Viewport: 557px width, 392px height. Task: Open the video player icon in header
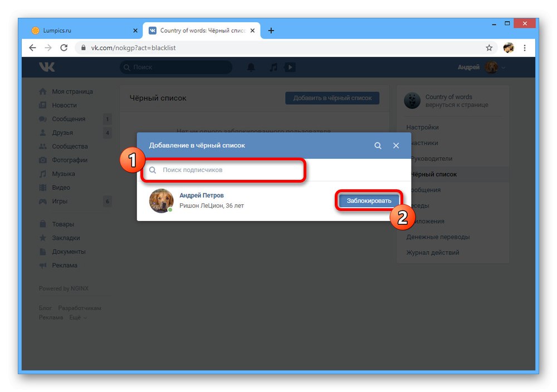coord(290,67)
